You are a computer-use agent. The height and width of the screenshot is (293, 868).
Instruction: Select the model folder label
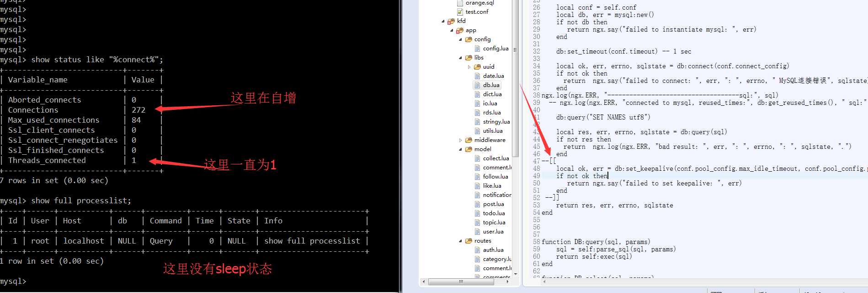[483, 149]
